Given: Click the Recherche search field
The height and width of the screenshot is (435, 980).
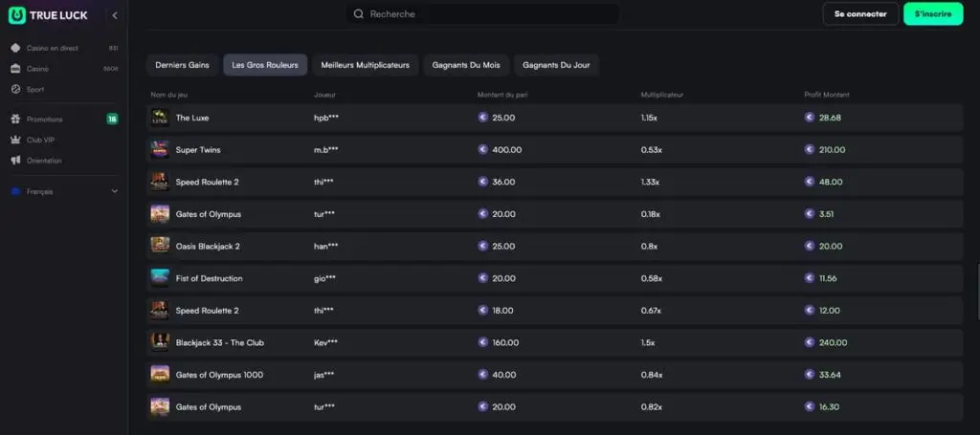Looking at the screenshot, I should (x=482, y=13).
